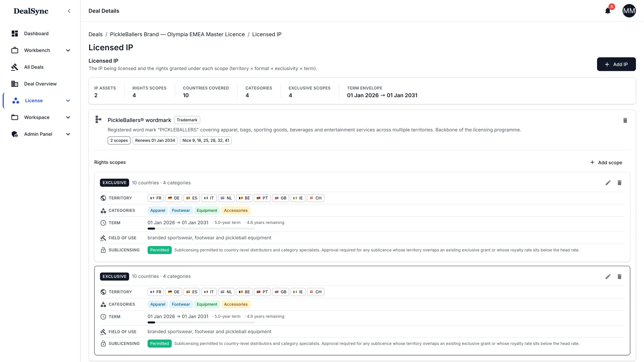This screenshot has height=362, width=644.
Task: Delete the PickleBallers wordmark IP asset
Action: coord(625,120)
